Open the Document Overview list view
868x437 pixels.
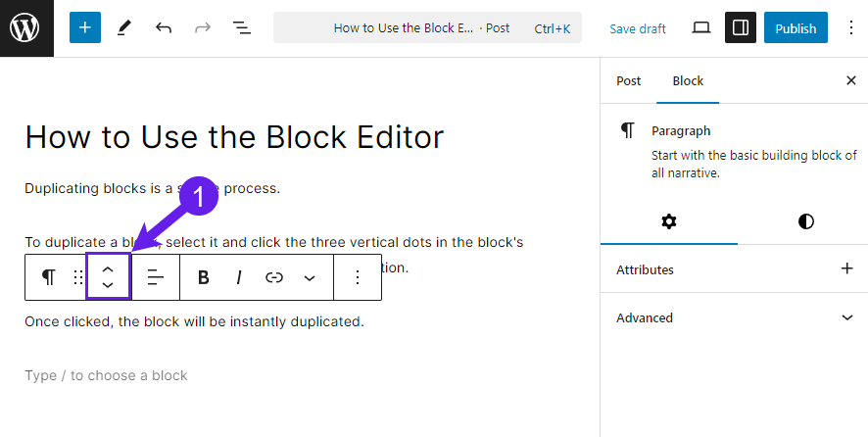pos(242,27)
